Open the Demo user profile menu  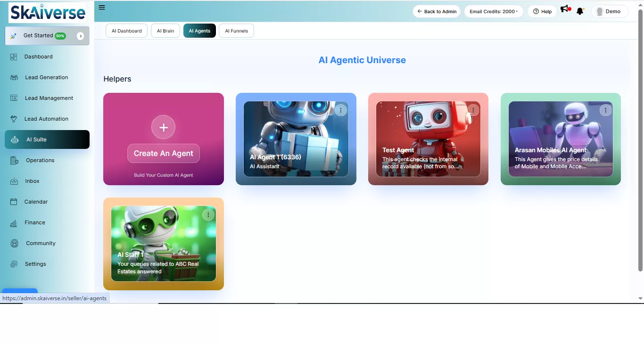609,11
